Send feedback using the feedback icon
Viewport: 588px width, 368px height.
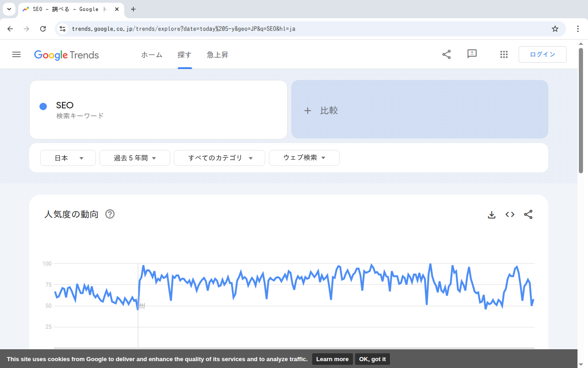pos(472,54)
